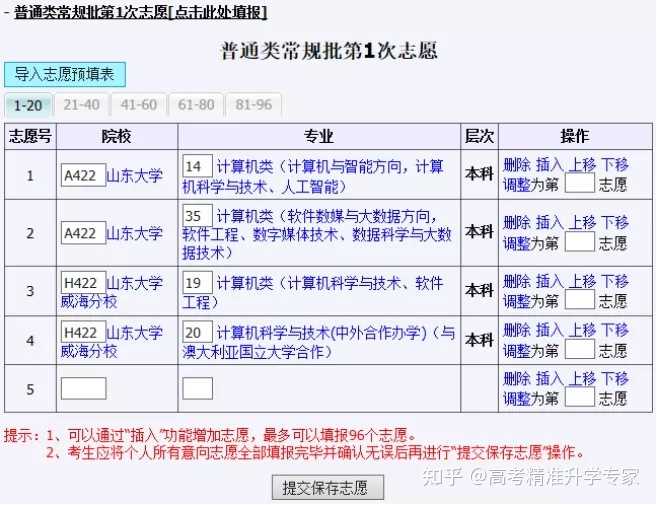Focus the reorder number field in row 1
The height and width of the screenshot is (505, 657).
[579, 183]
